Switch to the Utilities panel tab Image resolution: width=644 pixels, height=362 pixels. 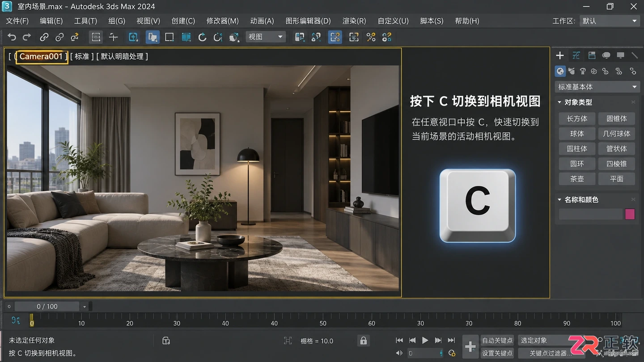coord(635,55)
